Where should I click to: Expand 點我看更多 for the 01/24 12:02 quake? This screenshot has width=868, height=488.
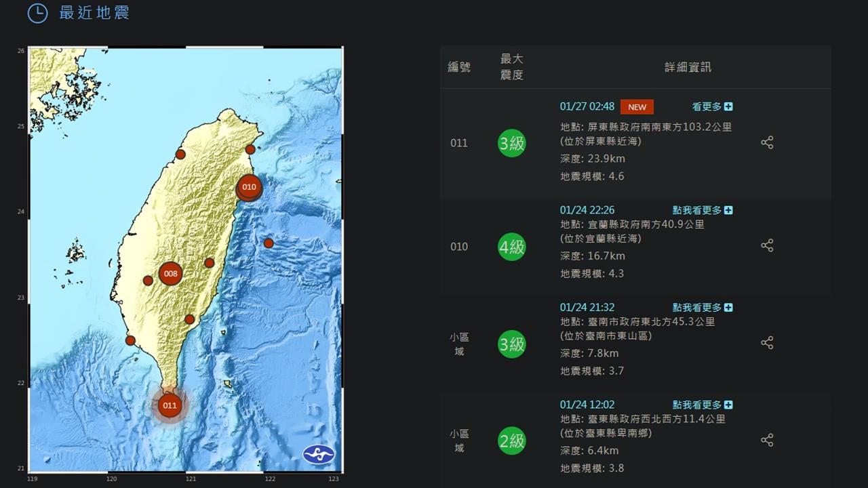click(x=700, y=404)
